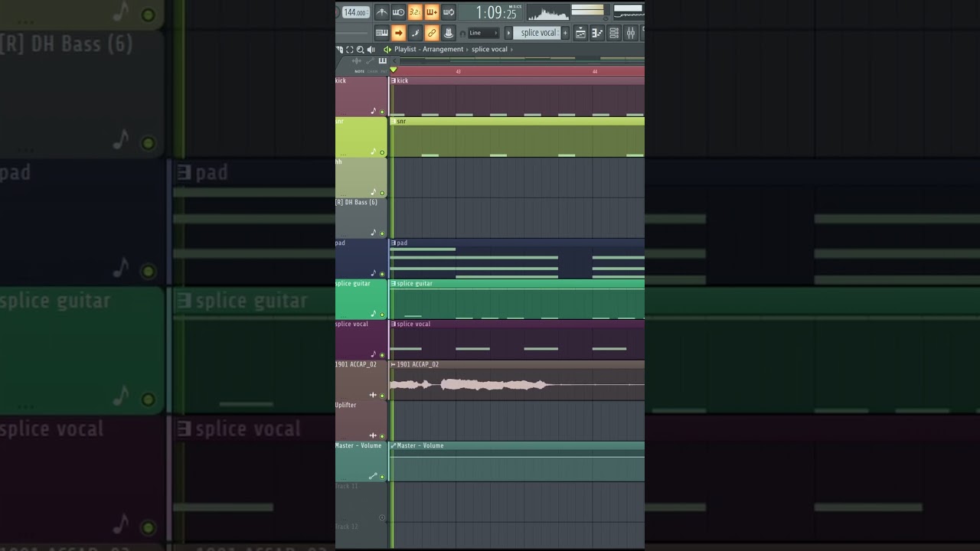The height and width of the screenshot is (551, 980).
Task: Click multilink to controllers knob icon
Action: pyautogui.click(x=449, y=33)
